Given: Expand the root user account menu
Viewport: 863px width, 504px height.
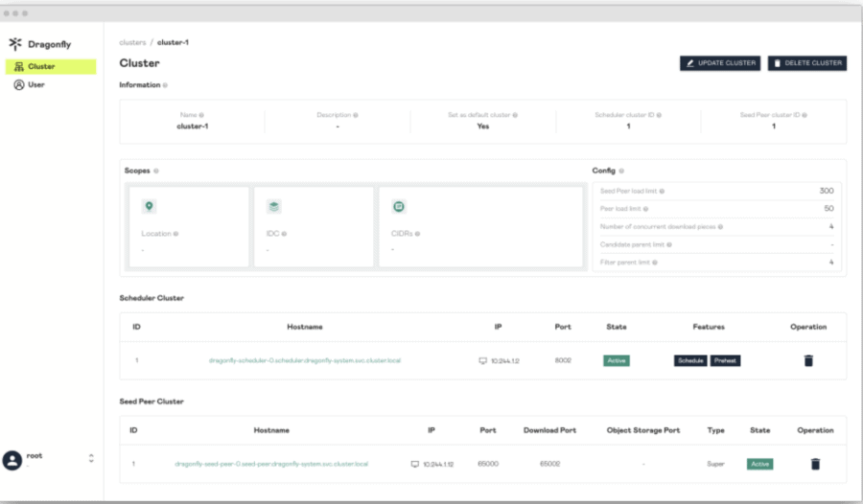Looking at the screenshot, I should point(91,459).
